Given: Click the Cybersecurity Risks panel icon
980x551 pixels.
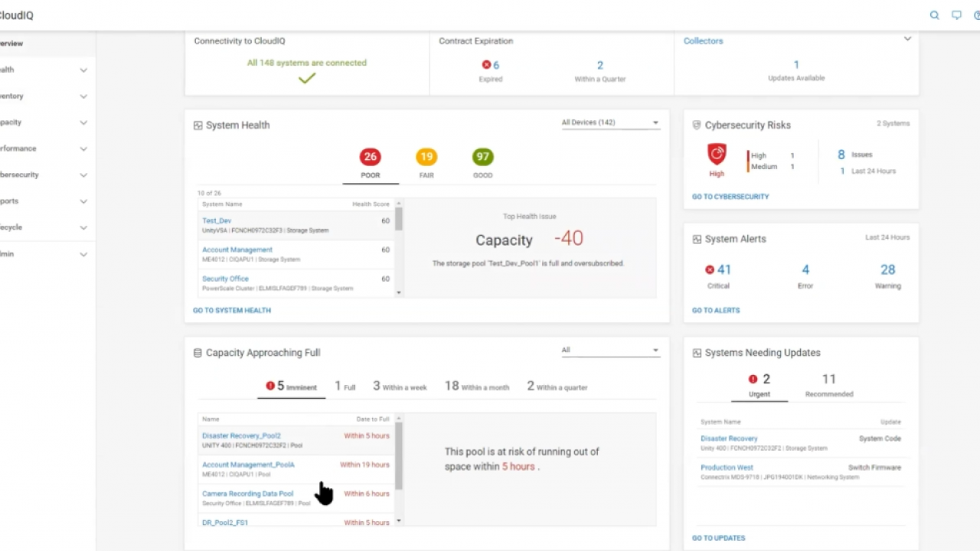Looking at the screenshot, I should 697,125.
